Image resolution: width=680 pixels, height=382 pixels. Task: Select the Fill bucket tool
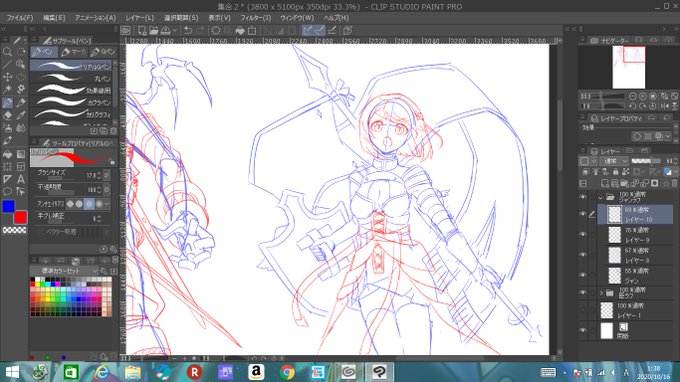coord(7,154)
